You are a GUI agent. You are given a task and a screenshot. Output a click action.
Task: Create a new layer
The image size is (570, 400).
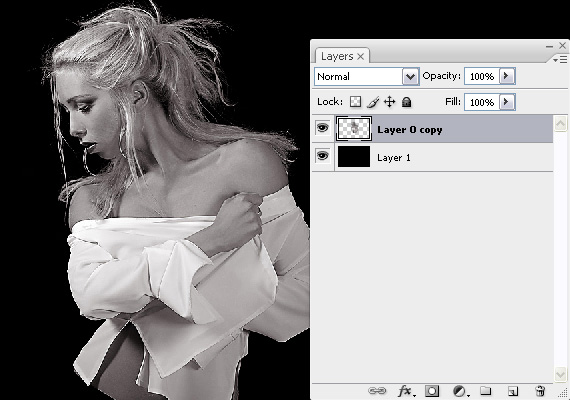[513, 391]
